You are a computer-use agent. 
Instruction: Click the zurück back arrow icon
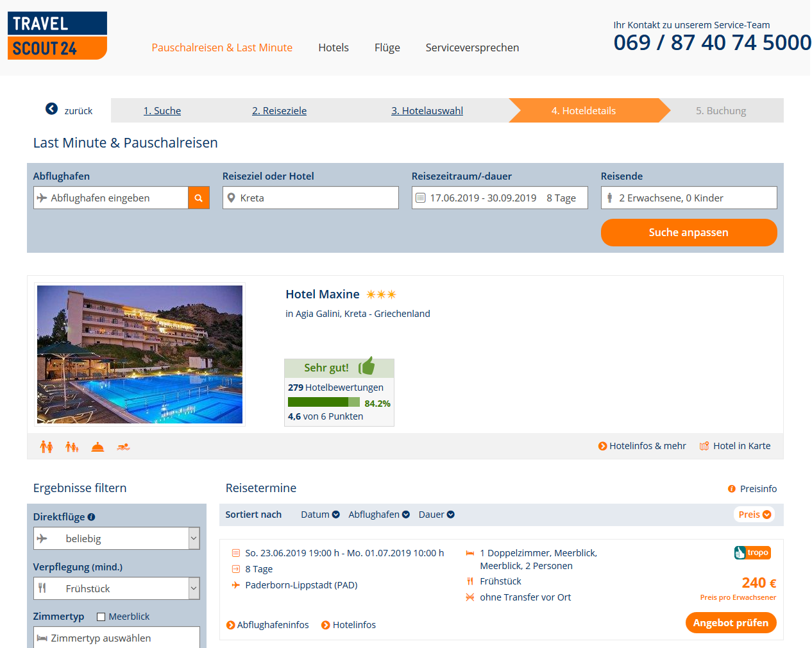51,109
